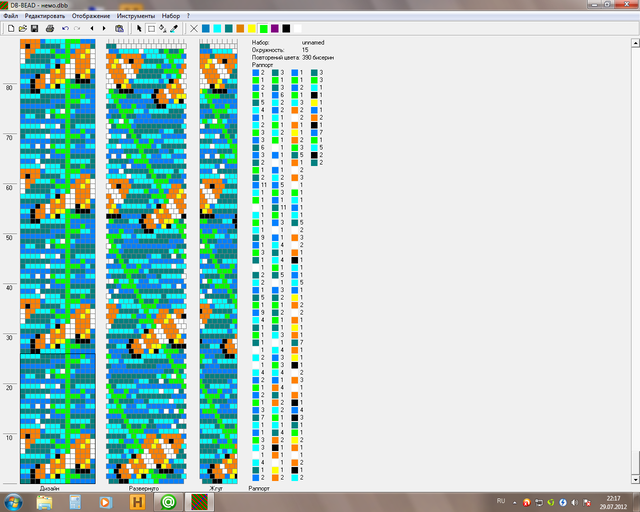
Task: Select the bright green palette color
Action: point(264,29)
